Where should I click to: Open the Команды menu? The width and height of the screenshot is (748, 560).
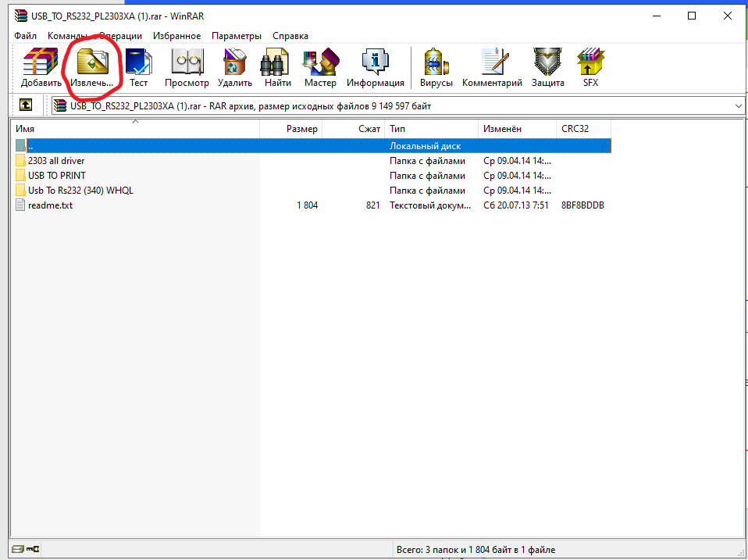point(67,36)
